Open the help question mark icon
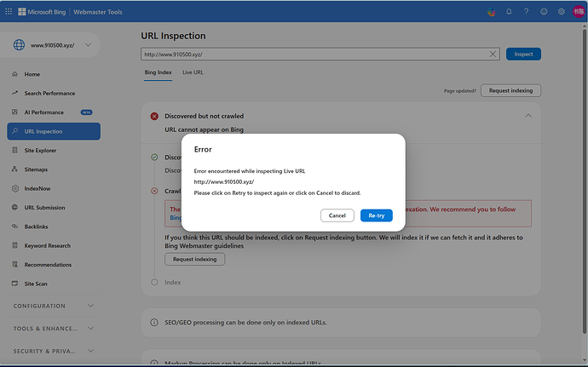Viewport: 588px width, 367px height. click(x=526, y=12)
